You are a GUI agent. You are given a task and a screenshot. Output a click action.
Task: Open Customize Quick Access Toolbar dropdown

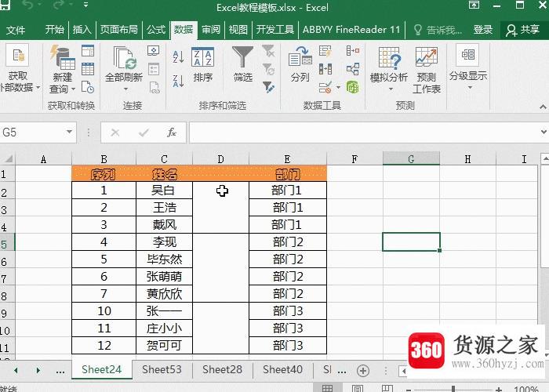85,5
